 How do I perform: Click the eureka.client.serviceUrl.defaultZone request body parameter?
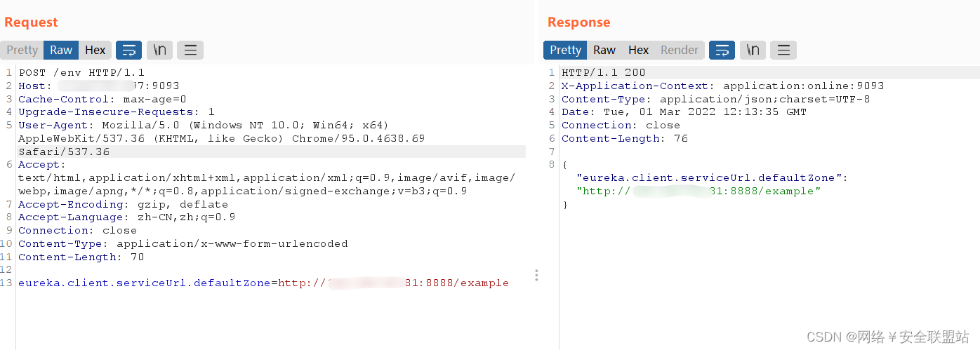click(x=263, y=283)
